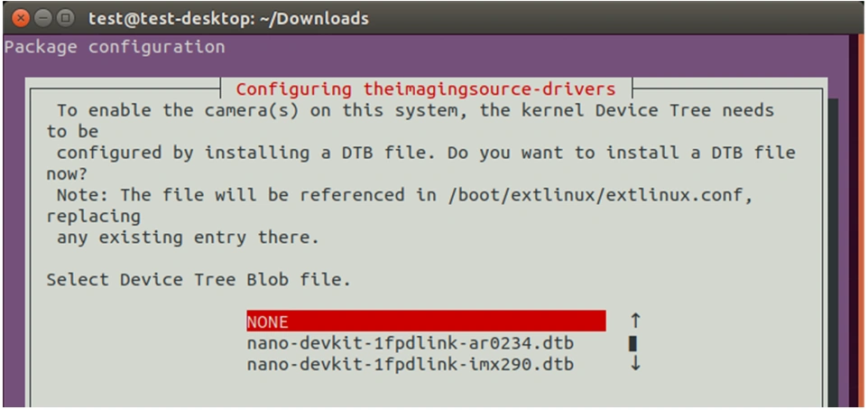The height and width of the screenshot is (410, 868).
Task: Click the scrollbar position block
Action: (633, 343)
